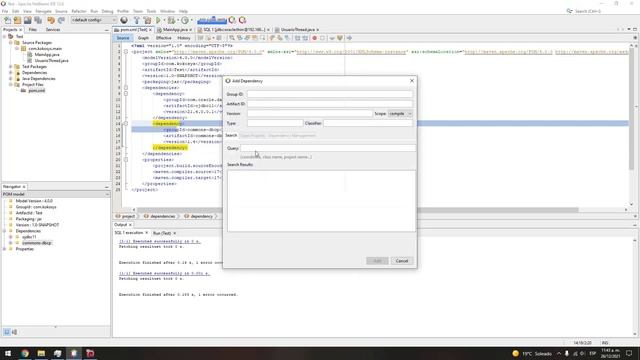Screen dimensions: 640x360
Task: Open the Tools menu
Action: tap(151, 11)
